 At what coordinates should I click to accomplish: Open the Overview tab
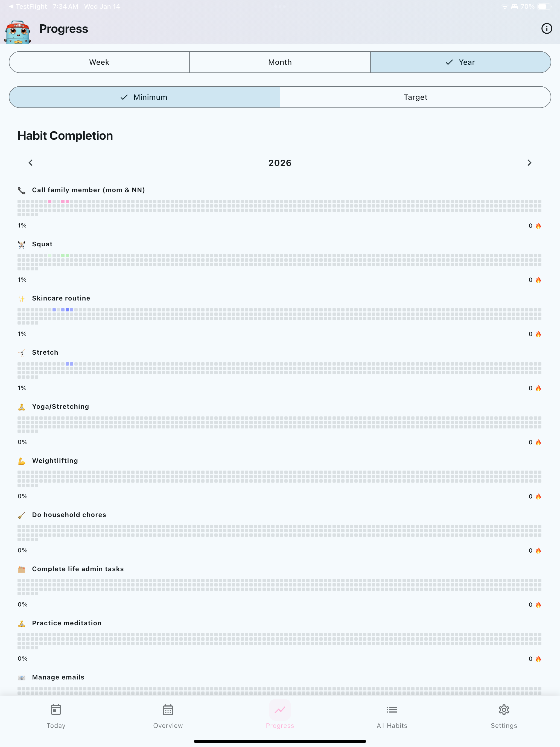[168, 716]
